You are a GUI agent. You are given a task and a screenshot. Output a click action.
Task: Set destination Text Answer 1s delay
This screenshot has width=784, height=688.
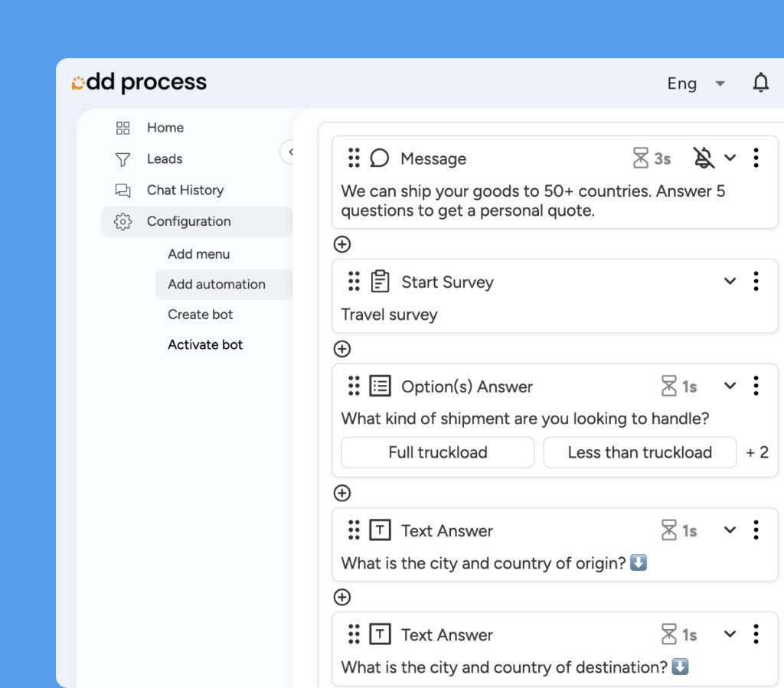(x=679, y=634)
